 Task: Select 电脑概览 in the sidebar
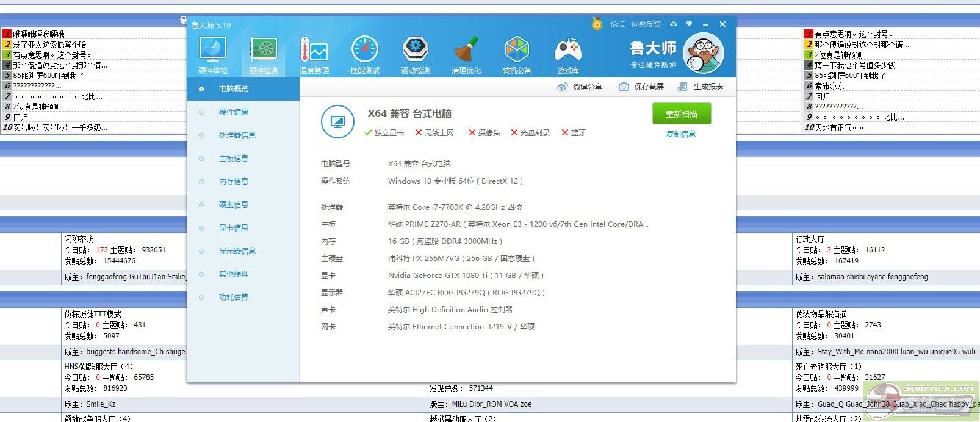(x=243, y=89)
